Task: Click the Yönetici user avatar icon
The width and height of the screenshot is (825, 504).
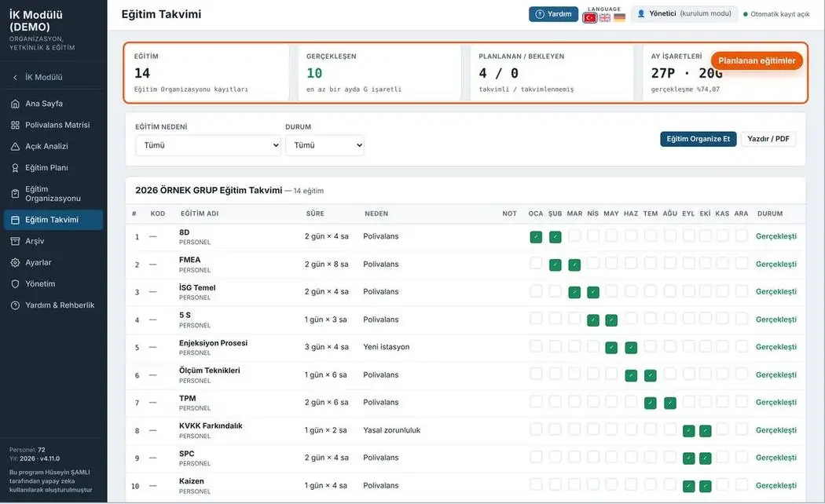Action: tap(641, 14)
